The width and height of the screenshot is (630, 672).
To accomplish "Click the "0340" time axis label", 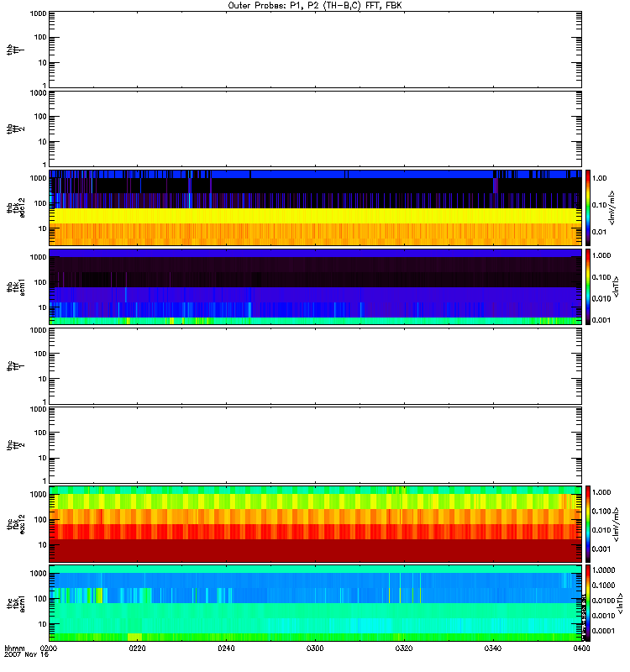I will coord(493,648).
